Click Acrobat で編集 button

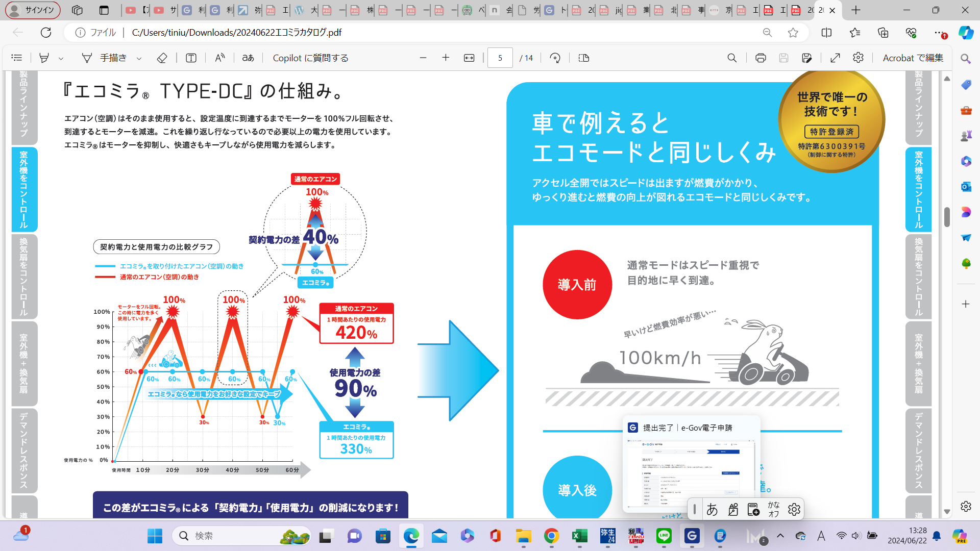pyautogui.click(x=913, y=58)
